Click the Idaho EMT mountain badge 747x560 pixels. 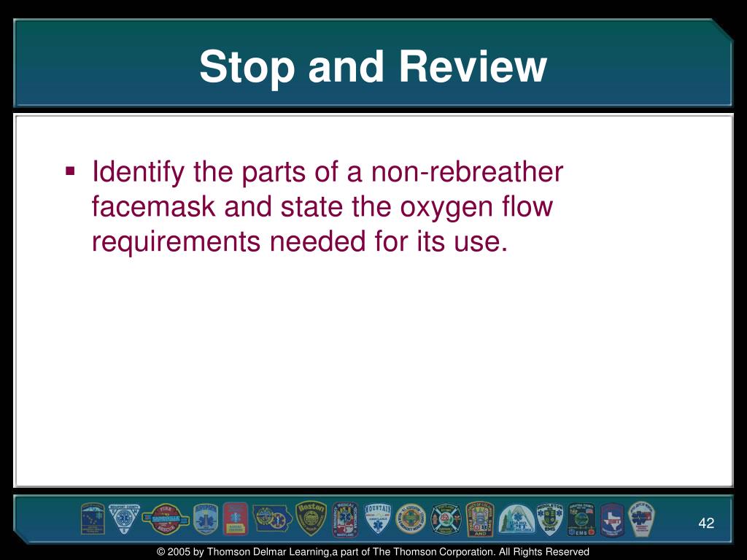coord(516,519)
